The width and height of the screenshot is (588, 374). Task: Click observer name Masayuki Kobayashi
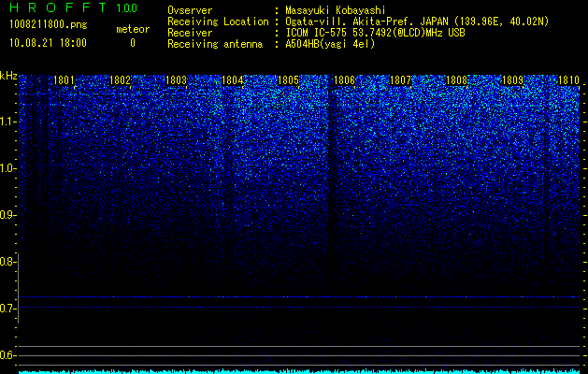pyautogui.click(x=336, y=10)
